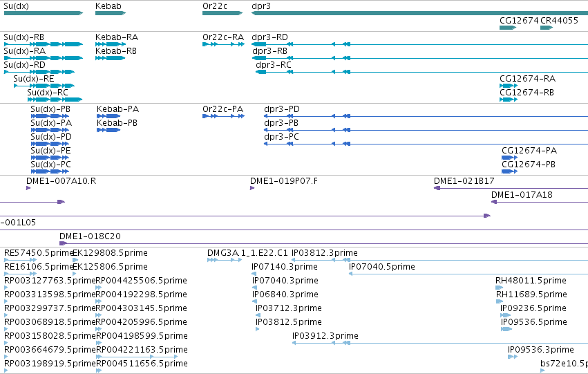This screenshot has width=588, height=374.
Task: Click EST RH48011.5prime
Action: coord(499,288)
